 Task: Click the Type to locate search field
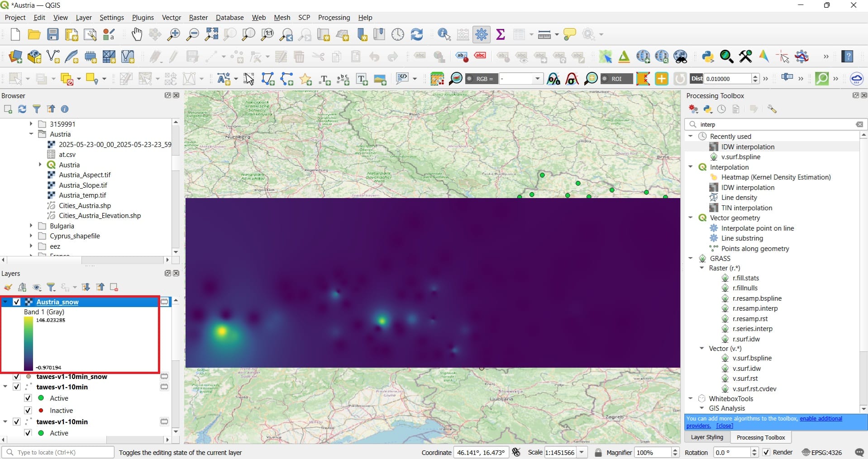(x=58, y=452)
